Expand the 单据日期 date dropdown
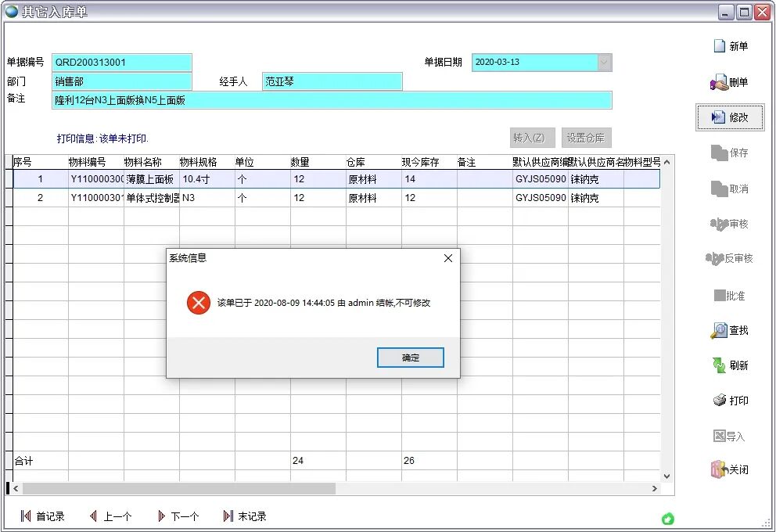Viewport: 776px width, 532px height. coord(604,63)
